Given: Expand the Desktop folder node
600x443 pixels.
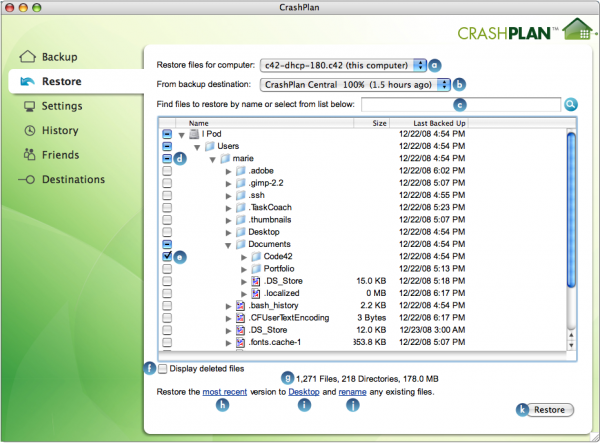Looking at the screenshot, I should [228, 233].
